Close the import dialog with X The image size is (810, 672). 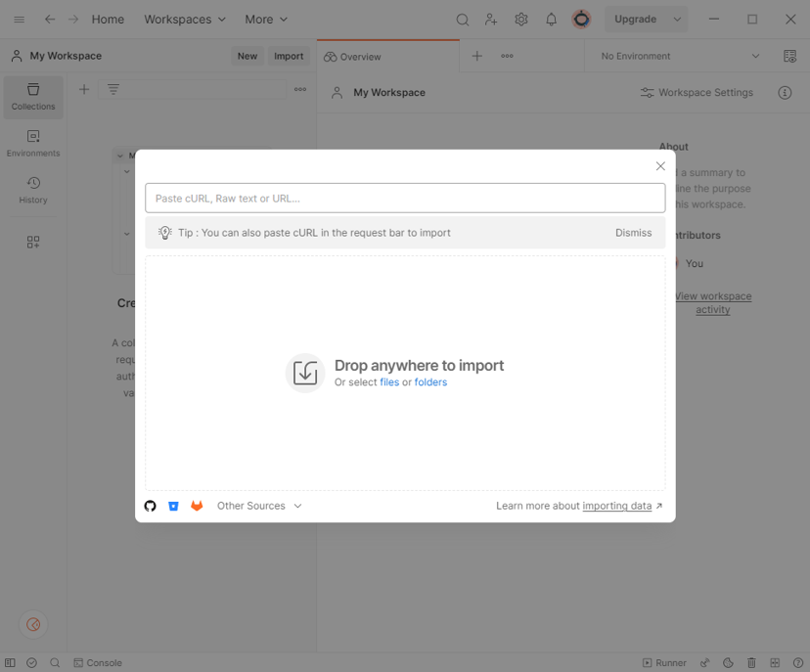pos(660,166)
